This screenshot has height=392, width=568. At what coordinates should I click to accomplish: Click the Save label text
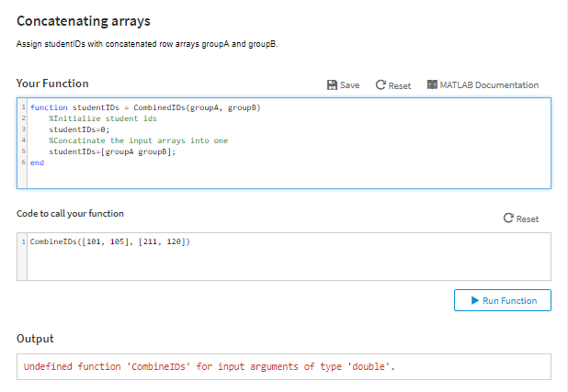coord(349,85)
